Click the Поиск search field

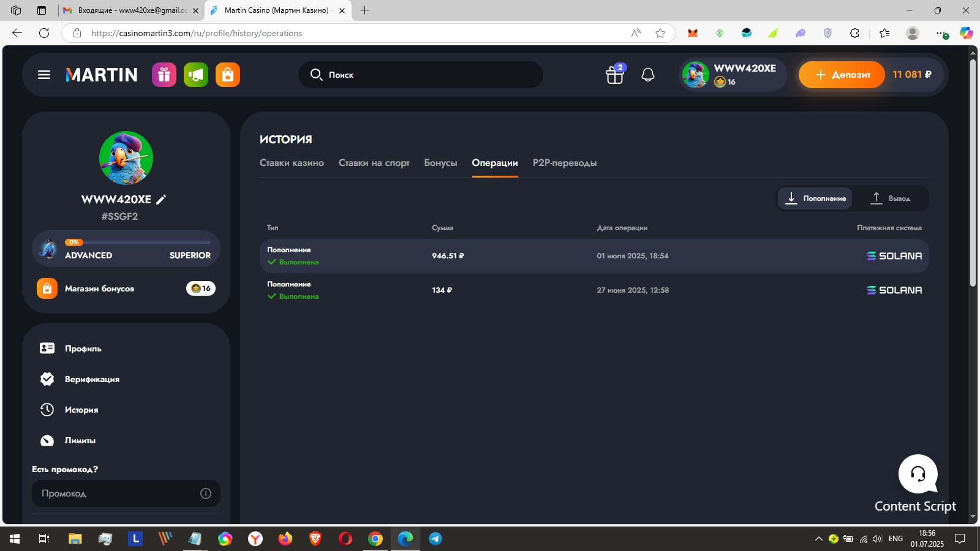pos(421,75)
